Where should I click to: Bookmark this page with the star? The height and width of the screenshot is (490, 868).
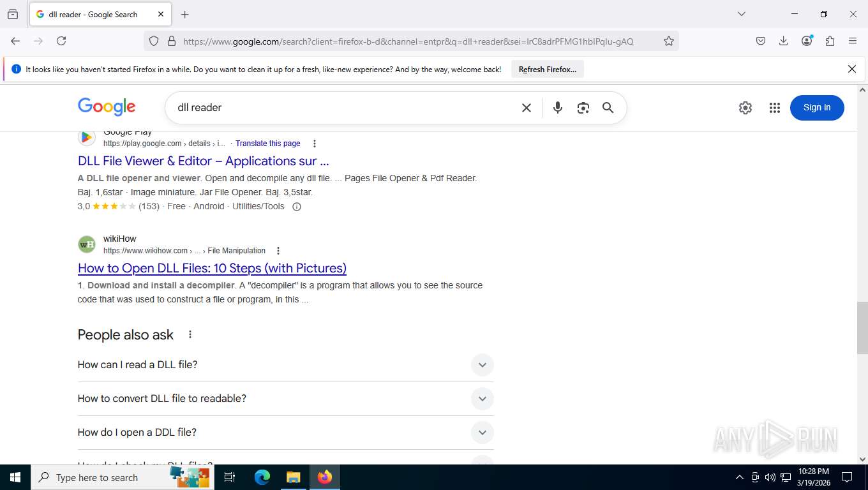(668, 41)
